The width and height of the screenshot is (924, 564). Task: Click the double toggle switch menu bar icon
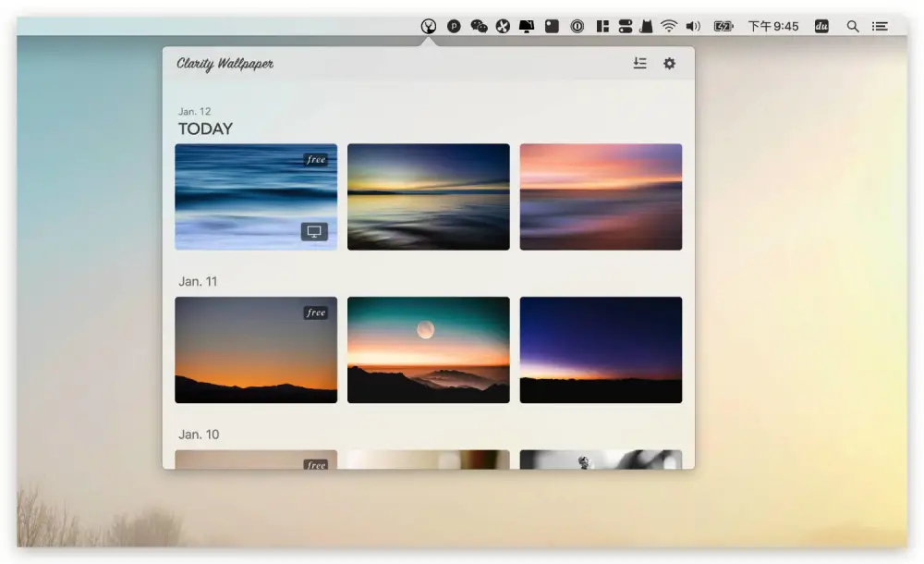coord(626,26)
